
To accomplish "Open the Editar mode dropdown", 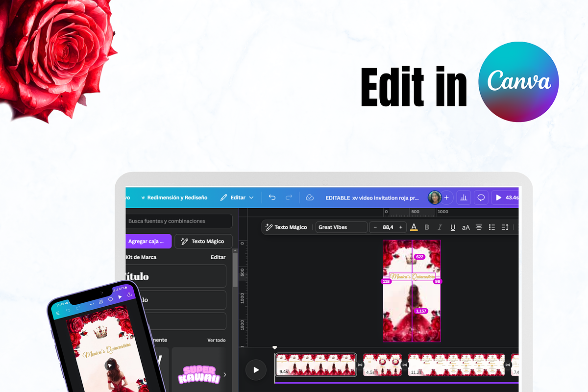I will [x=237, y=197].
